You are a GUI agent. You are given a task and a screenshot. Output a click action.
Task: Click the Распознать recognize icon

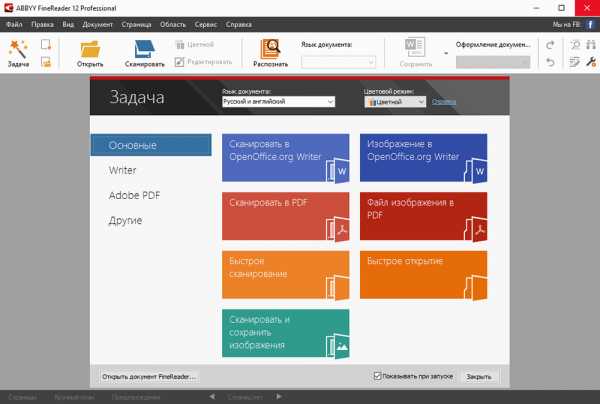271,49
